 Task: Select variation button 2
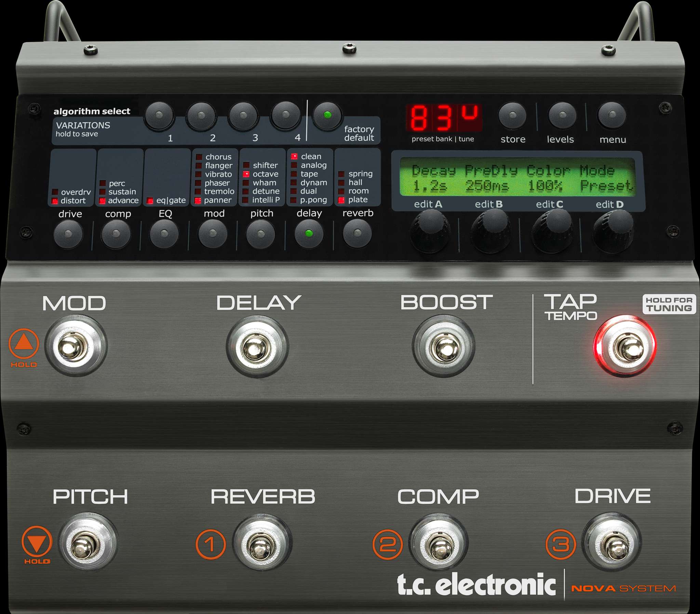point(201,115)
